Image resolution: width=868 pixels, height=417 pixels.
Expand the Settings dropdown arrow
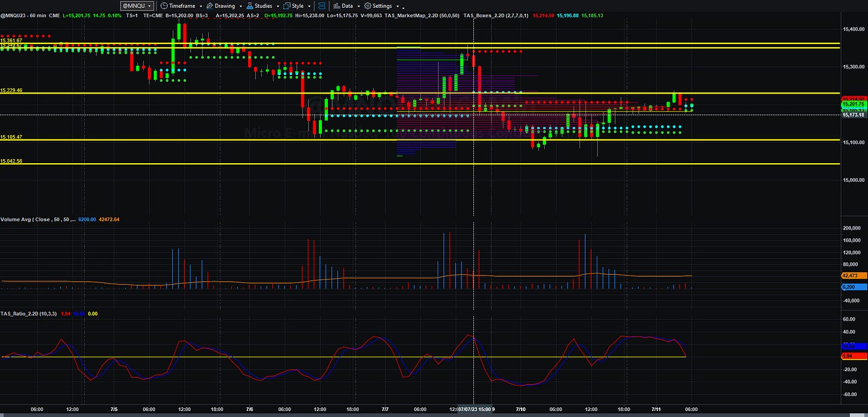tap(398, 7)
